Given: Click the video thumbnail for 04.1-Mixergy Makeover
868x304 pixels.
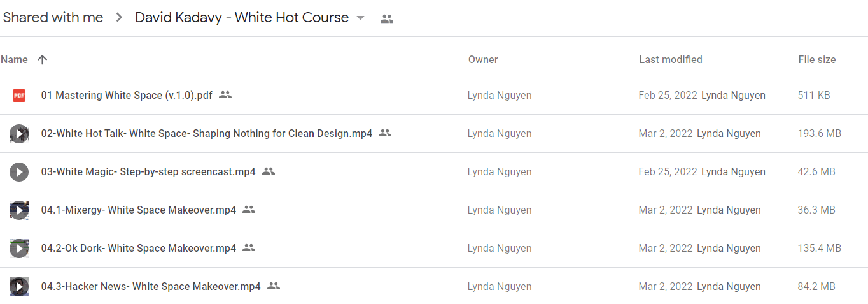Looking at the screenshot, I should tap(19, 210).
